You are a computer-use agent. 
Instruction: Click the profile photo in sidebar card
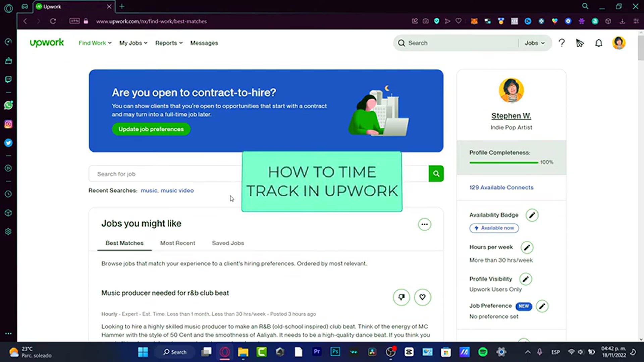click(x=511, y=90)
